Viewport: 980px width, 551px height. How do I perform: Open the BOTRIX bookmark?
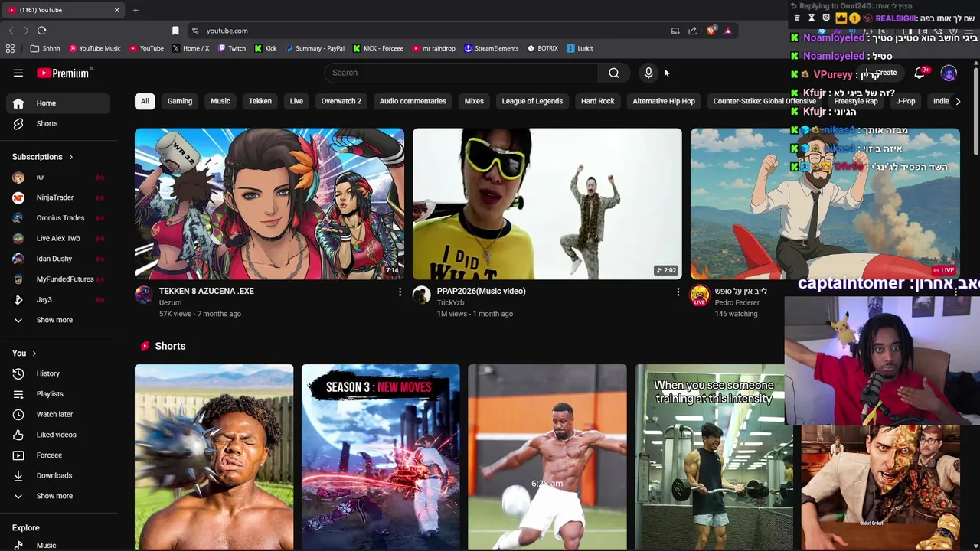(x=542, y=48)
